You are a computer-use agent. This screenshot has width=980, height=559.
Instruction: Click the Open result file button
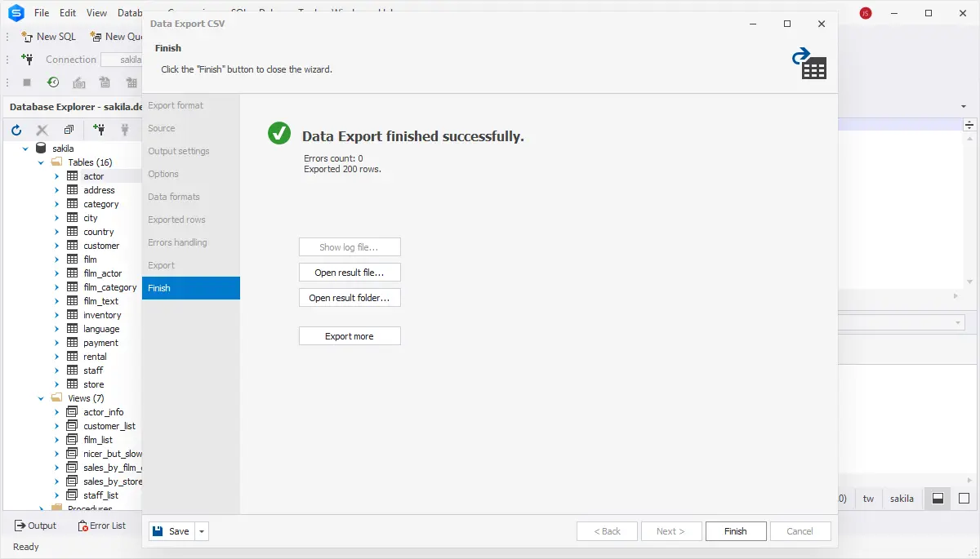click(x=350, y=273)
